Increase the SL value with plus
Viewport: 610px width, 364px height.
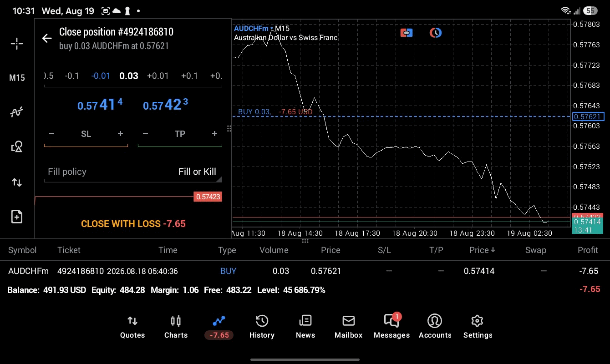(120, 134)
